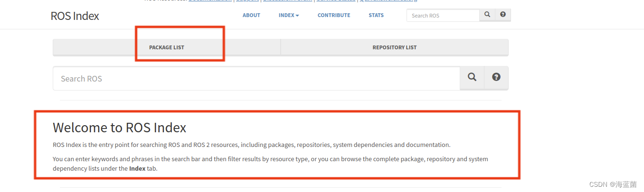644x192 pixels.
Task: Expand the INDEX dropdown menu
Action: (x=289, y=15)
